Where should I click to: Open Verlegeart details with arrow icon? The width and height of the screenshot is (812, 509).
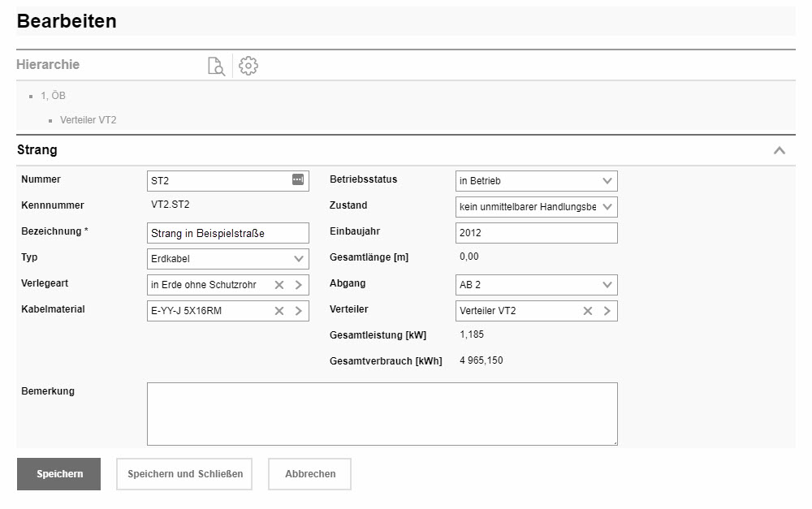point(298,285)
